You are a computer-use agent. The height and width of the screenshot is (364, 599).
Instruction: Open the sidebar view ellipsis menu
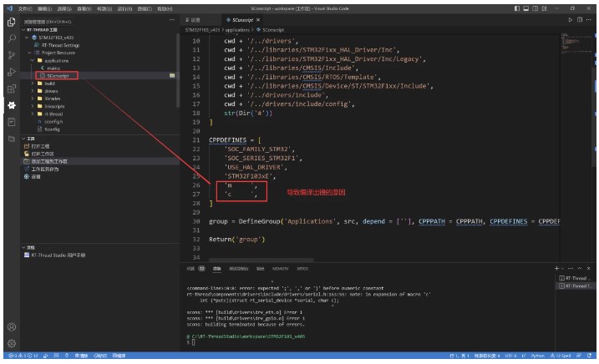pyautogui.click(x=172, y=20)
